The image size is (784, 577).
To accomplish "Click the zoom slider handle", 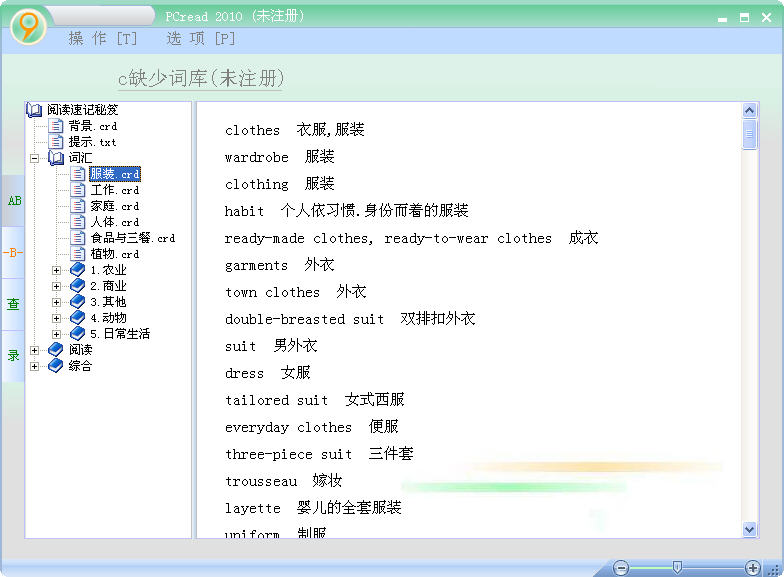I will (677, 567).
